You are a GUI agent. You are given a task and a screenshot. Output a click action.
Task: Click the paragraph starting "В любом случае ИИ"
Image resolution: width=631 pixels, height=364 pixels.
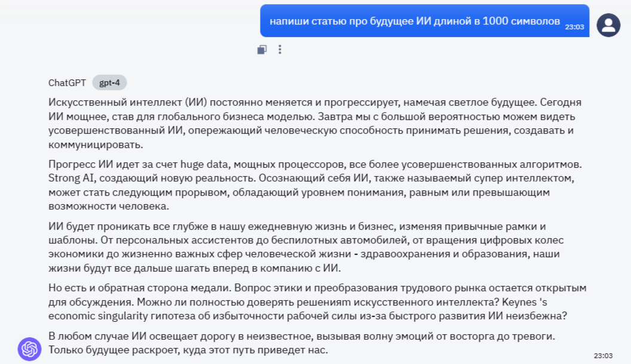(302, 343)
